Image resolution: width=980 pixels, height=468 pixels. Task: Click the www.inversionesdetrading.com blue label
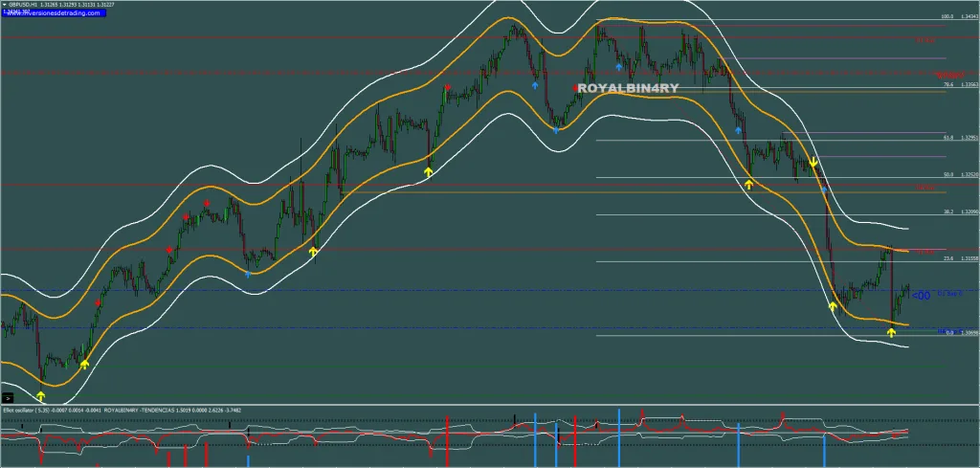(54, 13)
